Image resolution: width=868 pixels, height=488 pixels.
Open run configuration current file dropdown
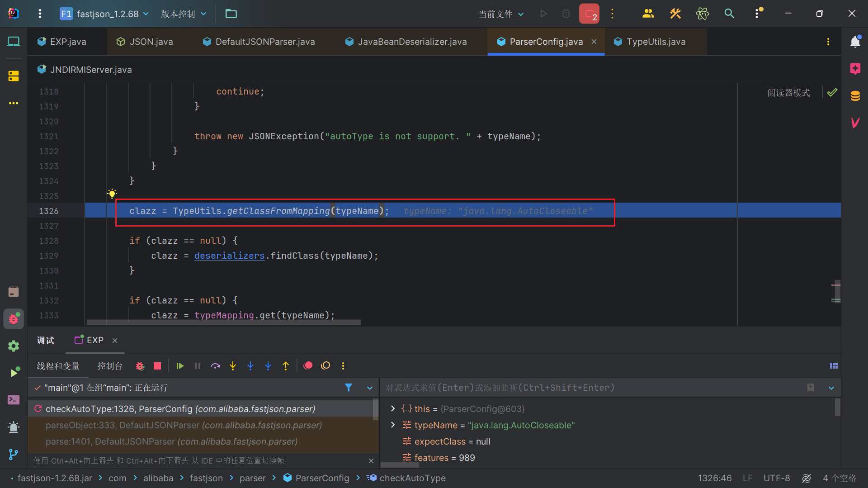(x=501, y=14)
